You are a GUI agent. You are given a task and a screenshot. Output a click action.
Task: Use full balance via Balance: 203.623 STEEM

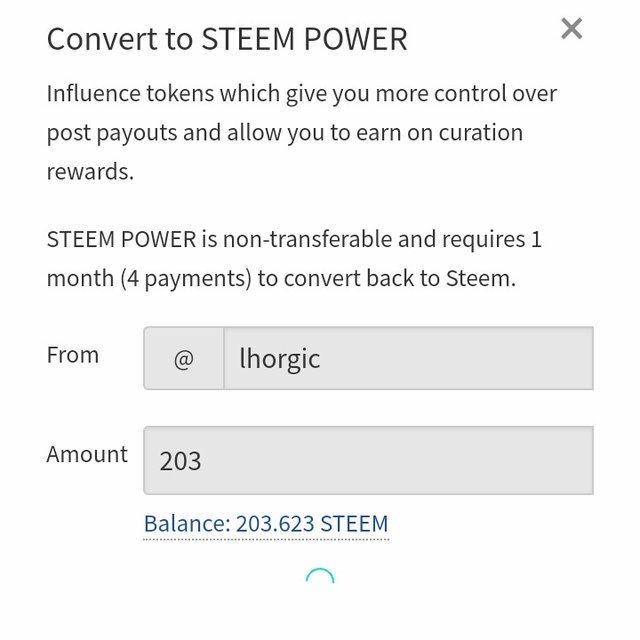[x=266, y=524]
